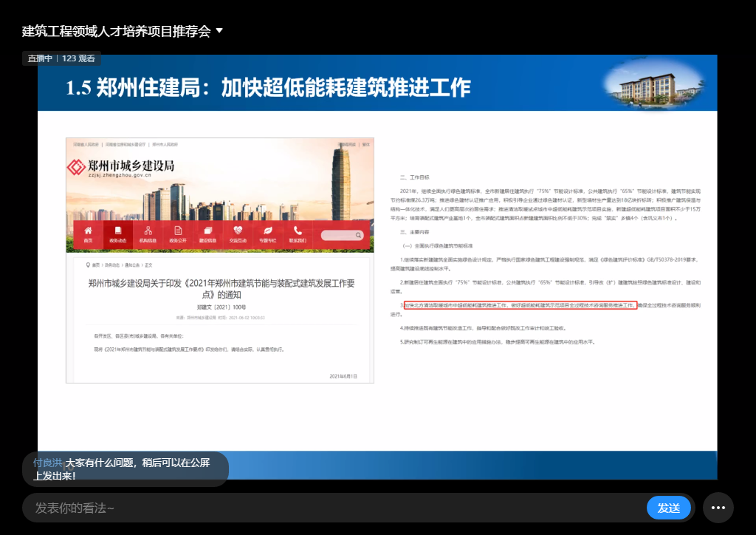Click the red-boxed item 3 sentence text

pos(520,305)
